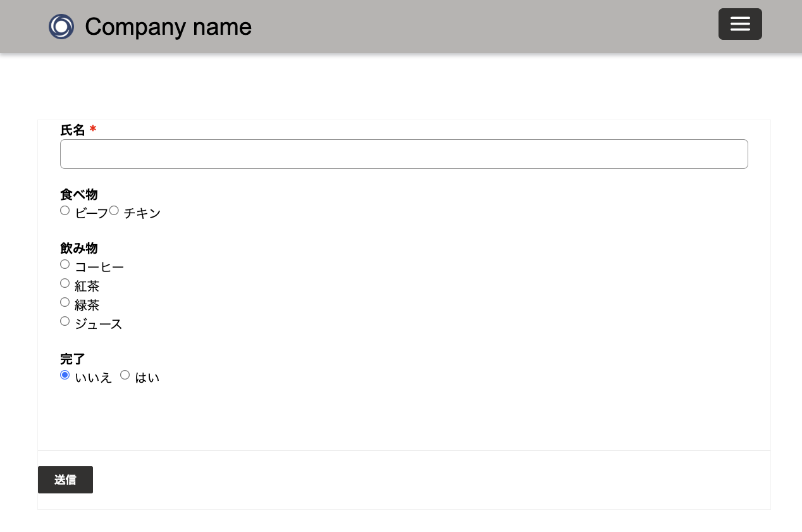Image resolution: width=802 pixels, height=532 pixels.
Task: Click the 食べ物 group heading
Action: (x=78, y=195)
